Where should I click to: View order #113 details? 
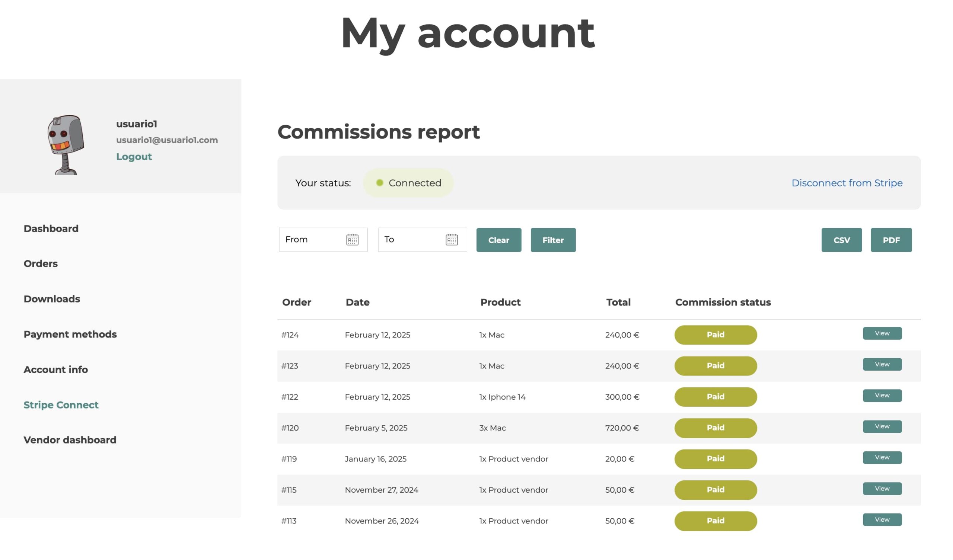pyautogui.click(x=882, y=520)
